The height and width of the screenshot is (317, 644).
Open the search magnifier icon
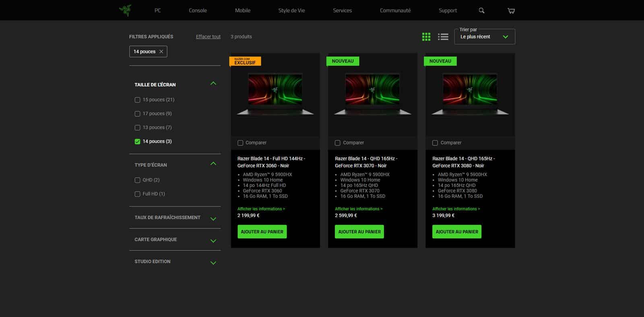click(x=481, y=10)
